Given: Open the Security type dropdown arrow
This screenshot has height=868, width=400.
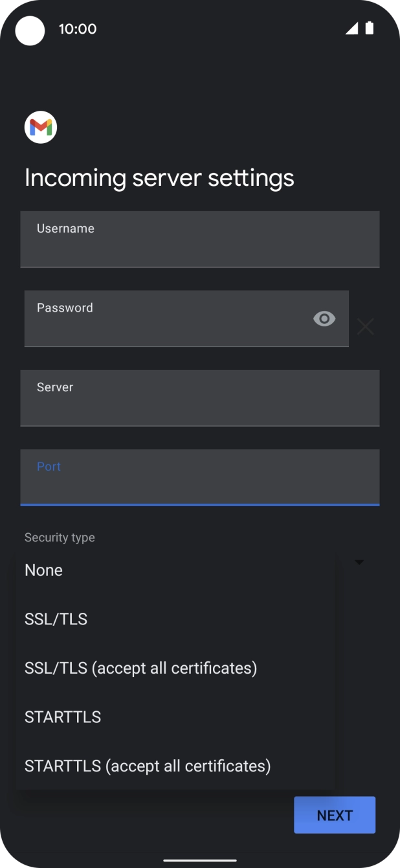Looking at the screenshot, I should [x=359, y=561].
